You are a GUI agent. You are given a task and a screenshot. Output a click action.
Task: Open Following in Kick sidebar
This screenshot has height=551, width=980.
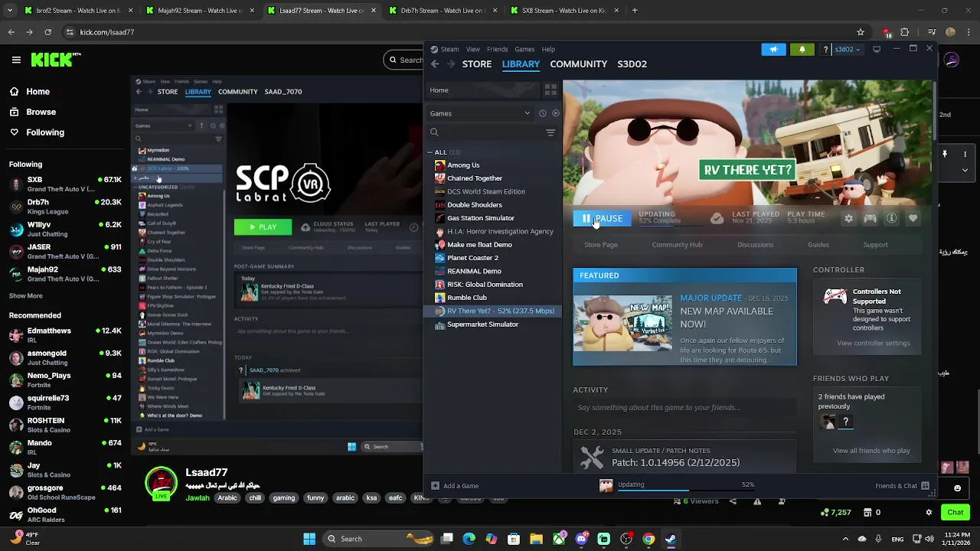click(45, 132)
